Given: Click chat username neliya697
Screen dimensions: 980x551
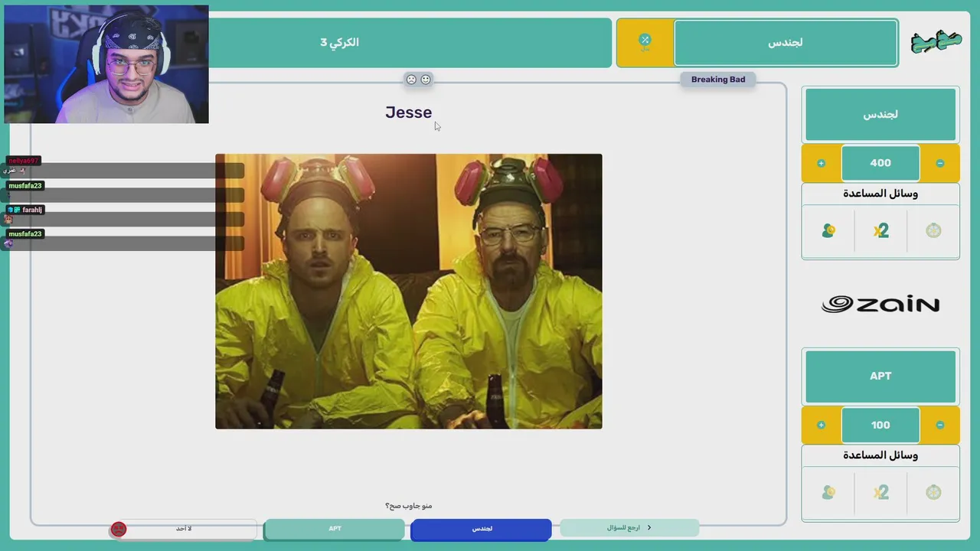Looking at the screenshot, I should pyautogui.click(x=22, y=161).
